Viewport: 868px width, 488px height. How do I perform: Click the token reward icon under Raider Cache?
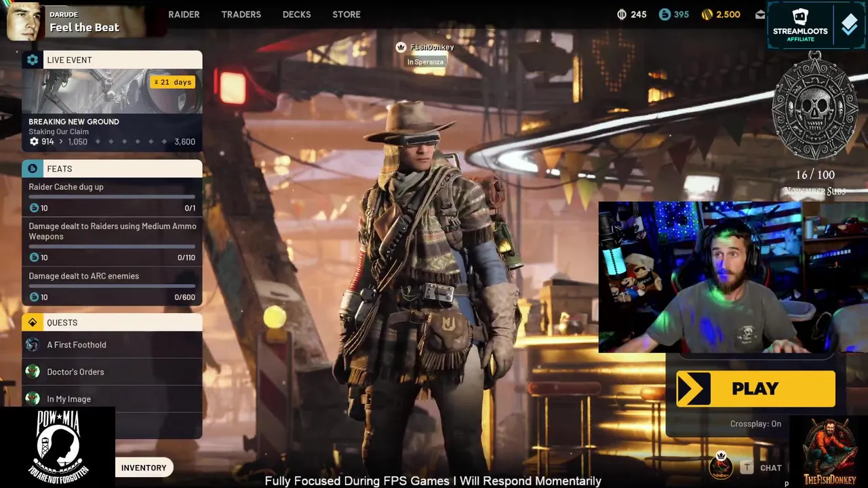(34, 208)
